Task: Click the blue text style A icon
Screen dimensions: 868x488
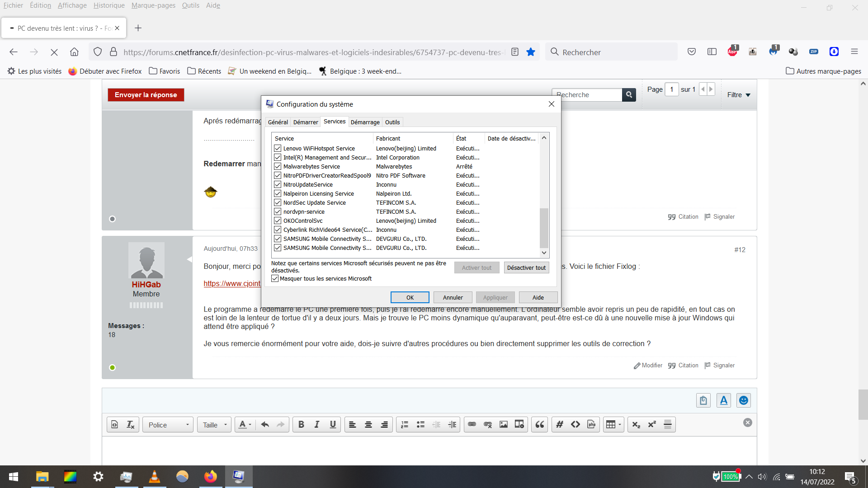Action: point(724,400)
